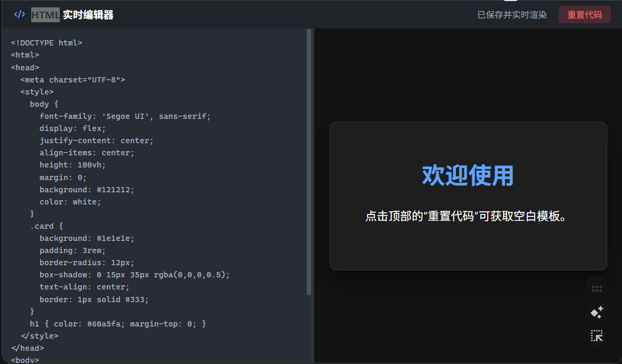Click the closing </style> tag line
Image resolution: width=622 pixels, height=364 pixels.
pos(40,335)
